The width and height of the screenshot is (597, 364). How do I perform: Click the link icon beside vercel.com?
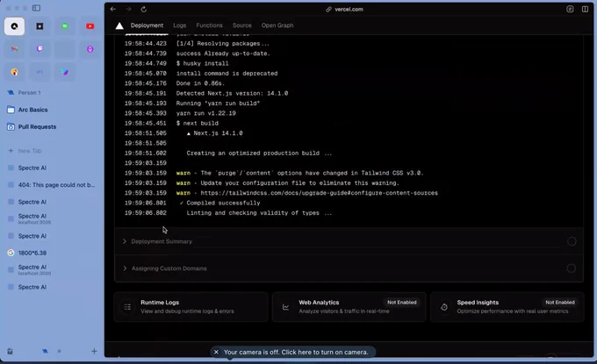click(x=328, y=9)
